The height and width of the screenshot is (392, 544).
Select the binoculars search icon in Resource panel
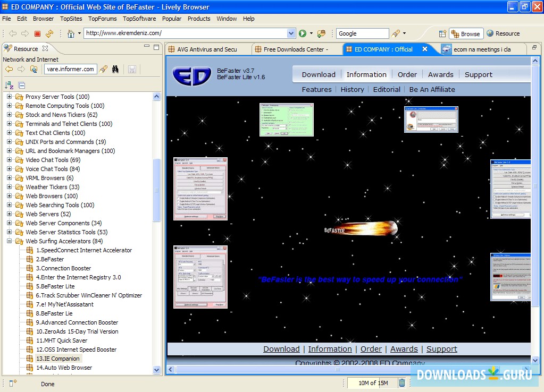[x=115, y=69]
